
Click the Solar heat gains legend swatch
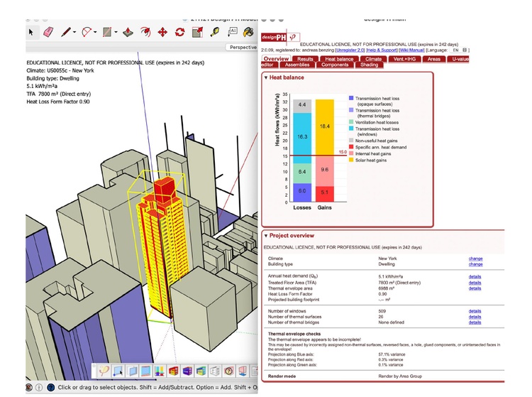(351, 160)
